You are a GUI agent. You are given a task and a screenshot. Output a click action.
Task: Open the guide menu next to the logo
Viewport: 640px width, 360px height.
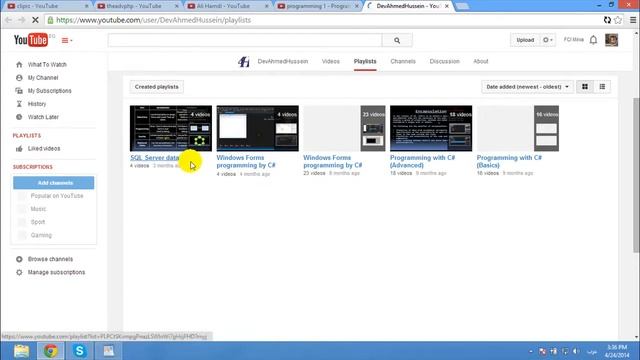67,40
